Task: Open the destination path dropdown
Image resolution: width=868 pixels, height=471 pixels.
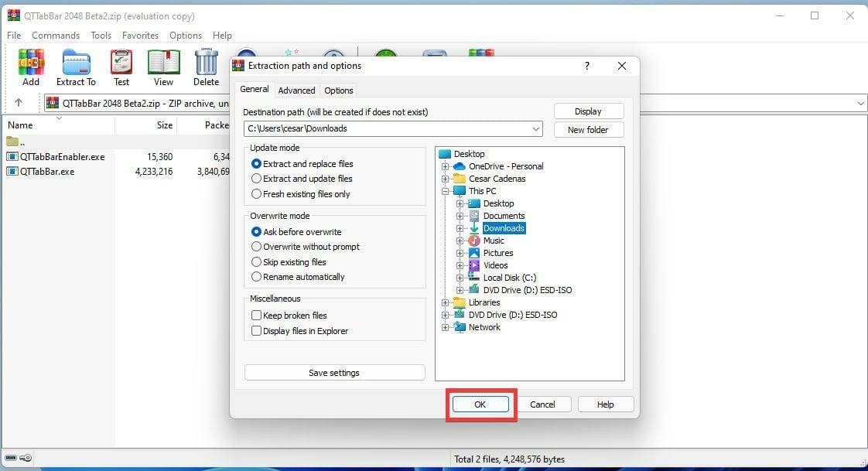Action: (x=535, y=129)
